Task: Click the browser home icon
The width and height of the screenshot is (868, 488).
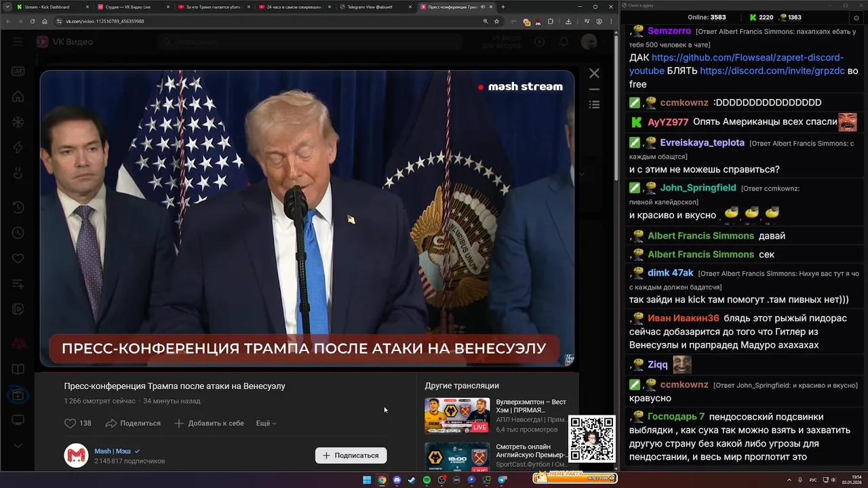Action: click(45, 21)
